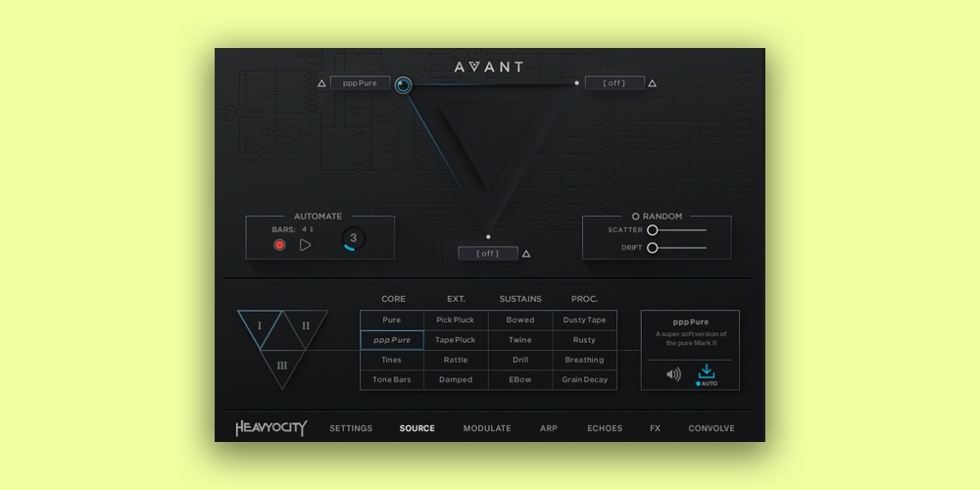The image size is (980, 490).
Task: Choose the Tines source
Action: pyautogui.click(x=392, y=360)
